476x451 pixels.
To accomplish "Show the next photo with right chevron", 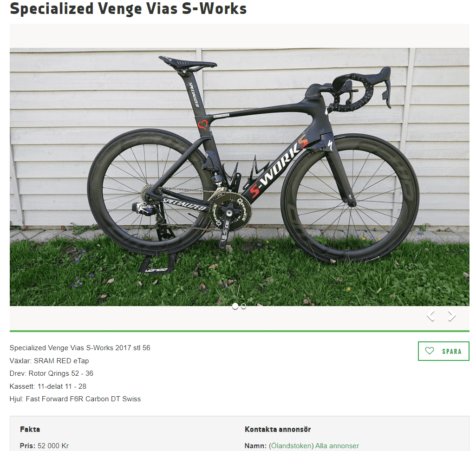I will click(x=451, y=316).
